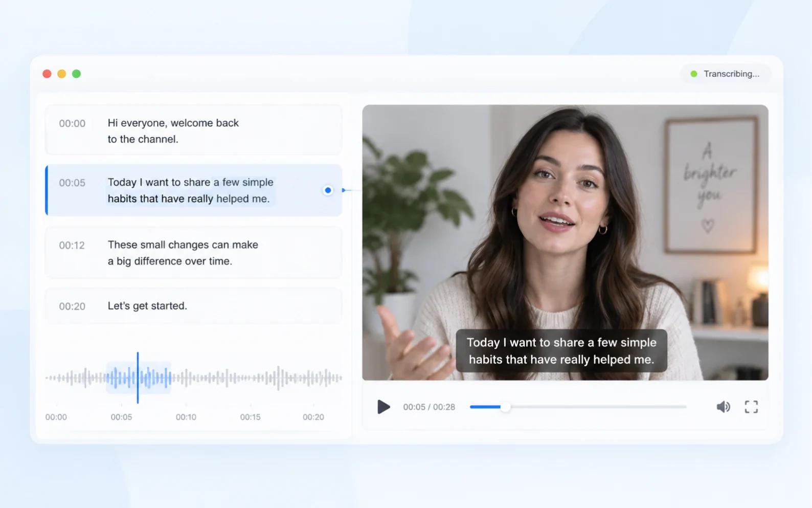This screenshot has height=508, width=812.
Task: Click the yellow minimize window button
Action: pyautogui.click(x=62, y=74)
